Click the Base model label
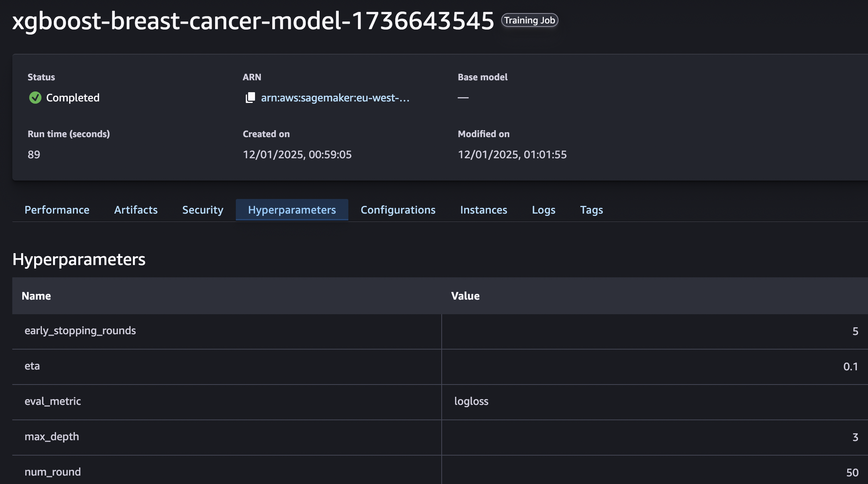Image resolution: width=868 pixels, height=484 pixels. click(x=483, y=77)
